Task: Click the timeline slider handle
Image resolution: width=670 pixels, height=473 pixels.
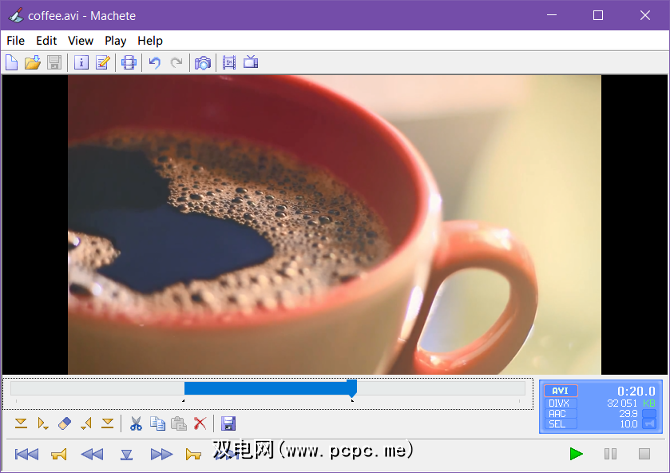Action: coord(351,388)
